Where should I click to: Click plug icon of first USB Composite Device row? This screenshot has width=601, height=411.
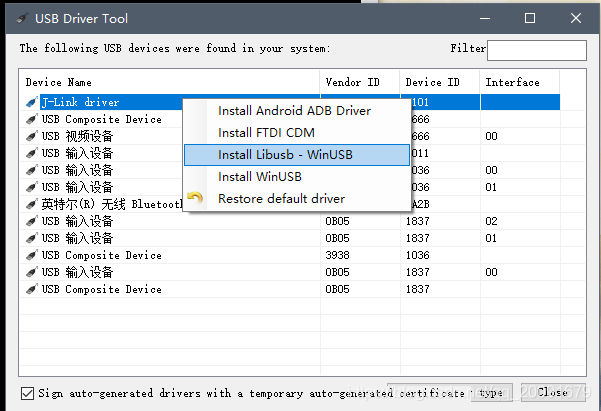coord(31,119)
